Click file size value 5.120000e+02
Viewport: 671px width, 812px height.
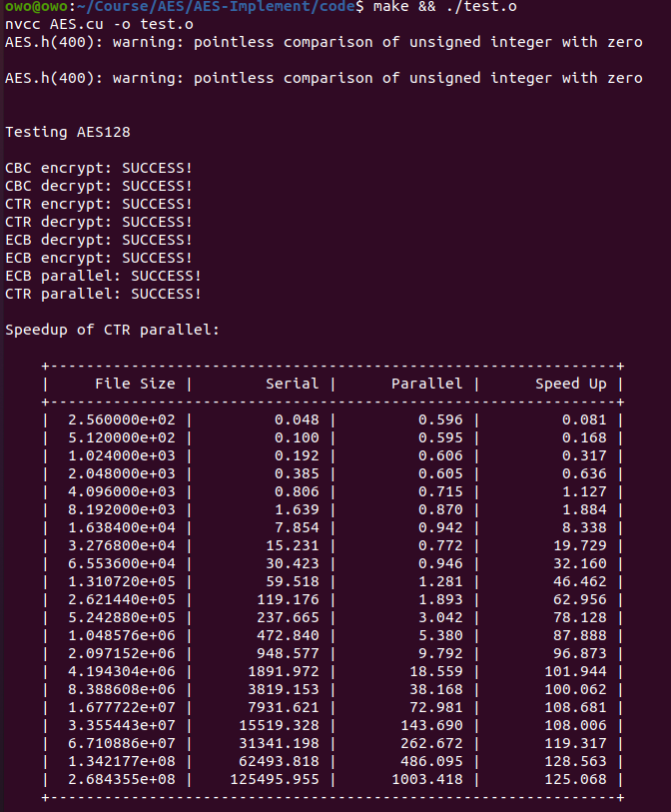click(122, 438)
